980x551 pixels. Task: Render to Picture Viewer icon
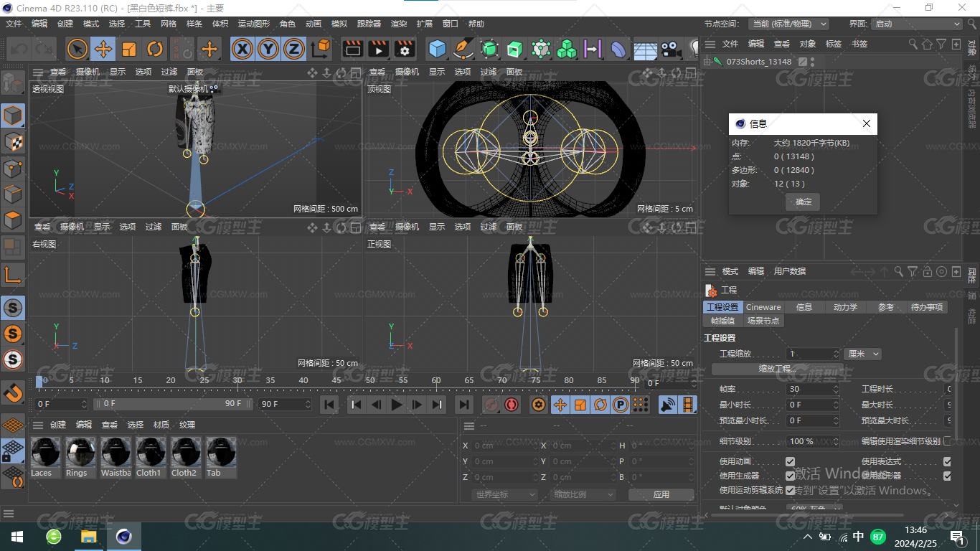(x=378, y=49)
